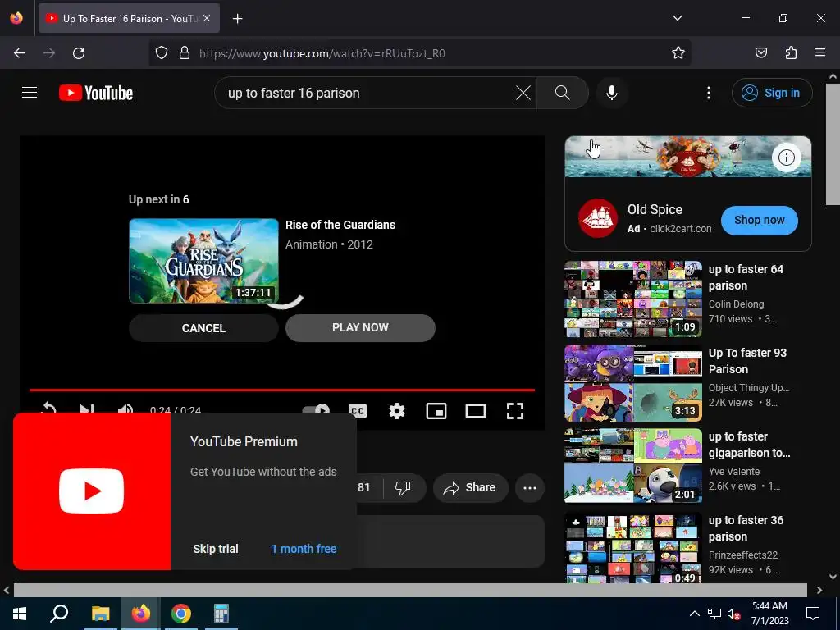Go to the YouTube home logo
Image resolution: width=840 pixels, height=630 pixels.
coord(96,93)
